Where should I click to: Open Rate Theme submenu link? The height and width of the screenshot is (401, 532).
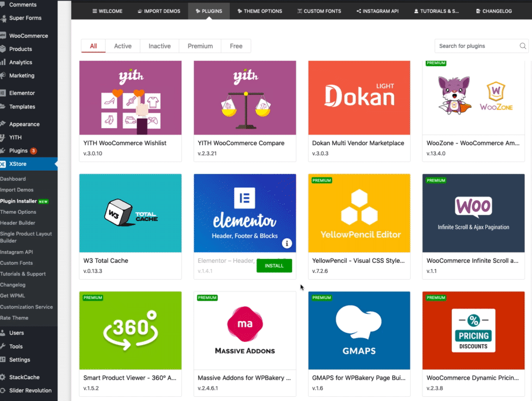point(14,318)
